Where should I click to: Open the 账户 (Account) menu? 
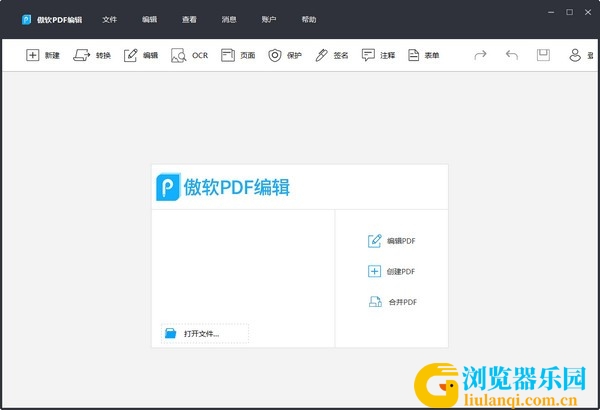point(269,20)
